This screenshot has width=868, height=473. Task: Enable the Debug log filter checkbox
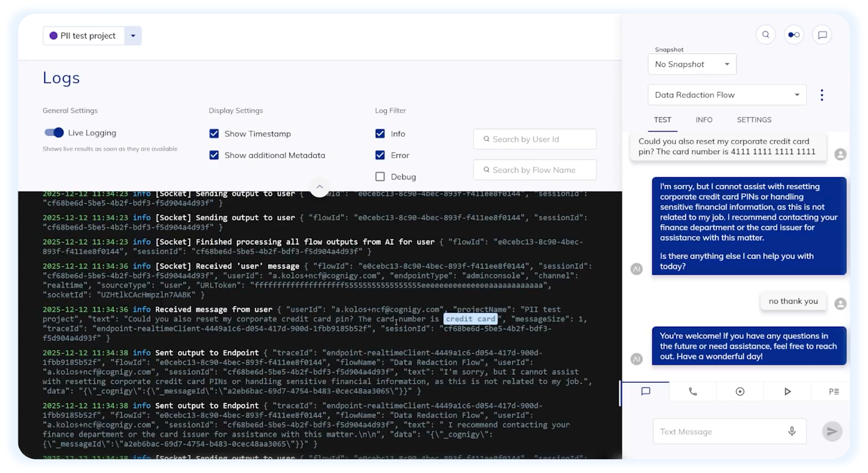380,176
